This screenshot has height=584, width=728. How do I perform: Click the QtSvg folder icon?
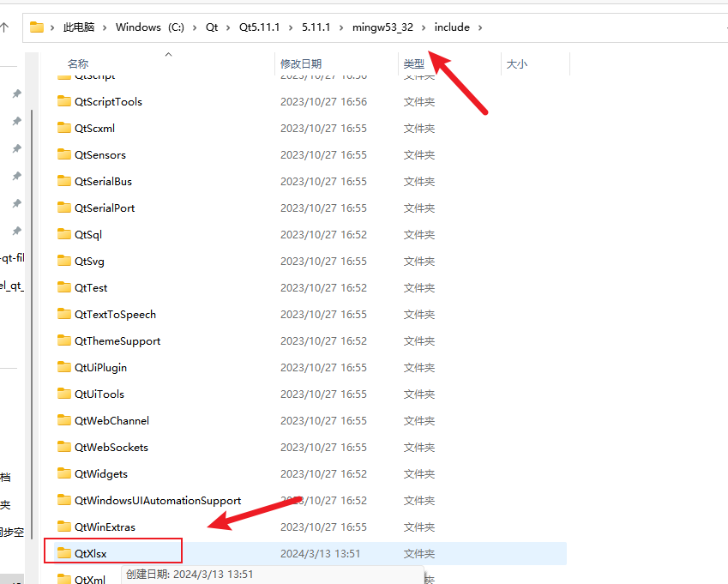[x=64, y=261]
